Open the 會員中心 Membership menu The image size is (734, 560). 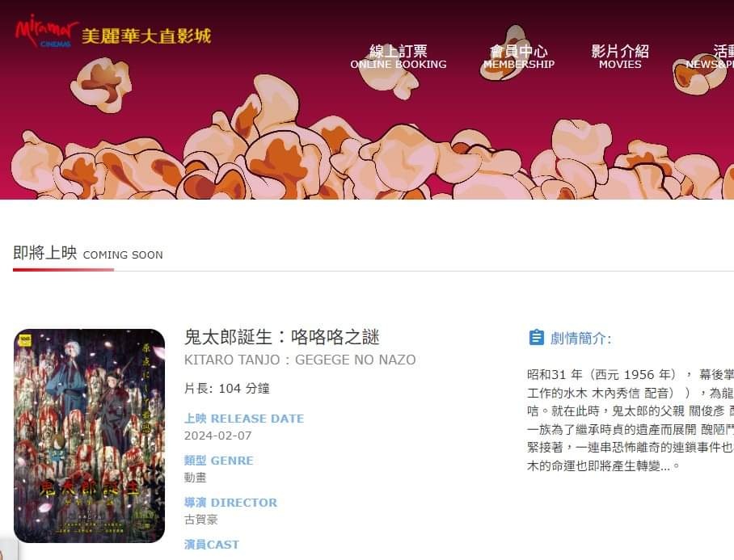(519, 57)
